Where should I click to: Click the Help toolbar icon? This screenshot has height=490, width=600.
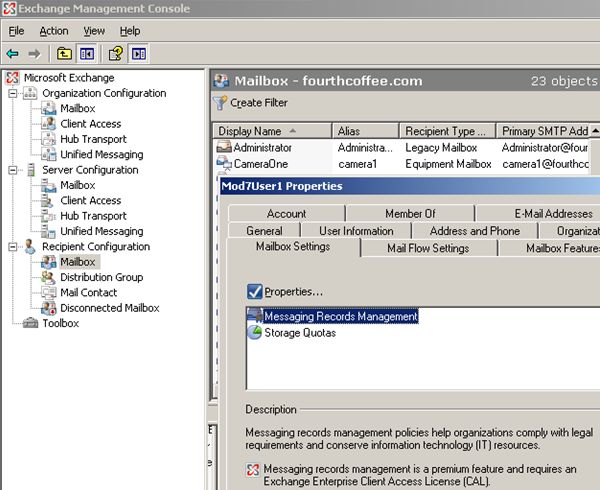tap(116, 54)
